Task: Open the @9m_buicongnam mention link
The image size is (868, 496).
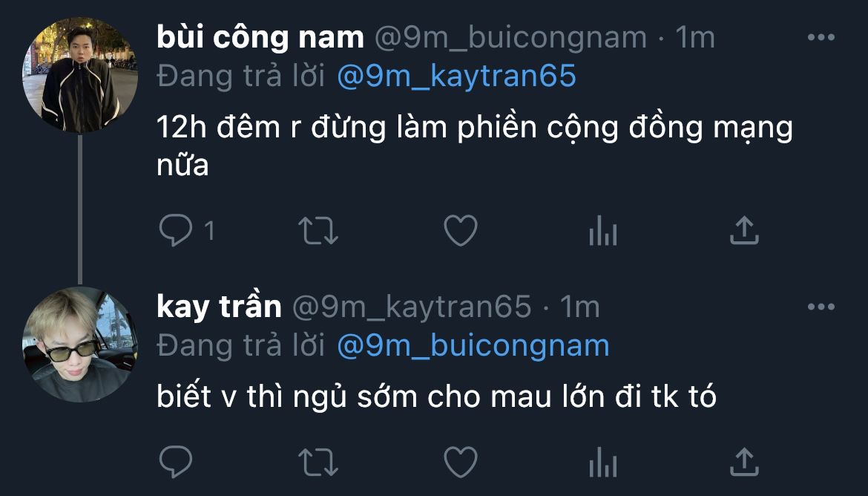Action: [473, 346]
